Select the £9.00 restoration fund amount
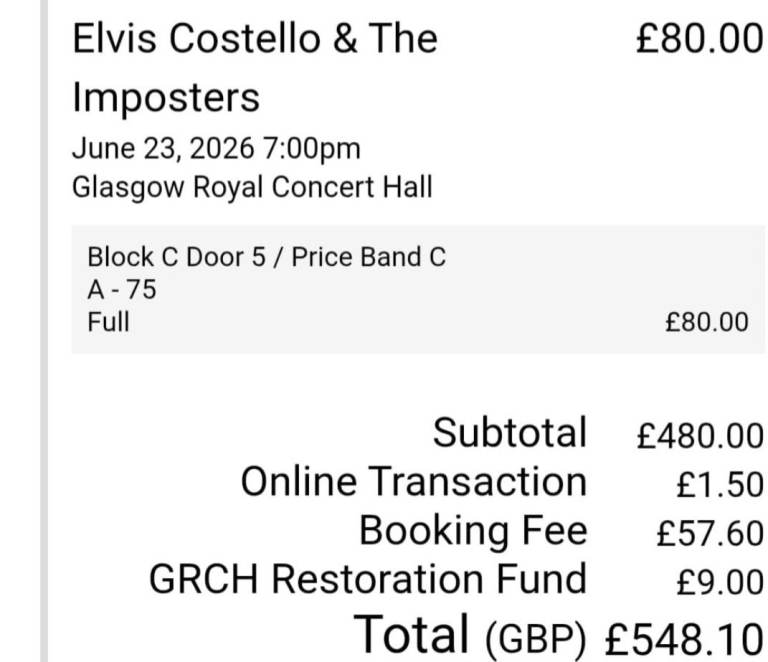This screenshot has height=662, width=768. 720,582
